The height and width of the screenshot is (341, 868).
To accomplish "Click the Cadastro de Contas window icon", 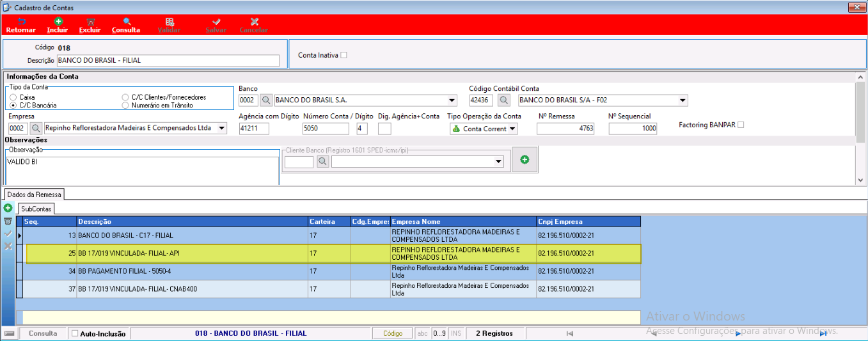I will point(7,8).
